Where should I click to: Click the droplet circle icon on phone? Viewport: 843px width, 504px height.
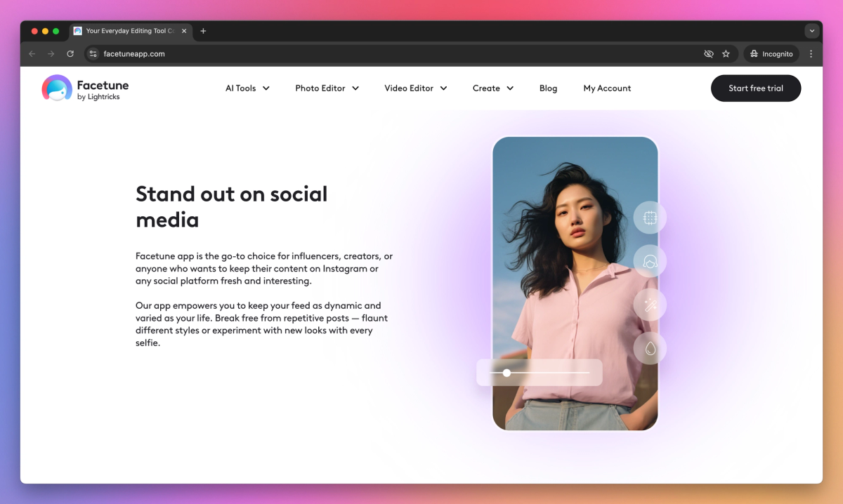650,348
